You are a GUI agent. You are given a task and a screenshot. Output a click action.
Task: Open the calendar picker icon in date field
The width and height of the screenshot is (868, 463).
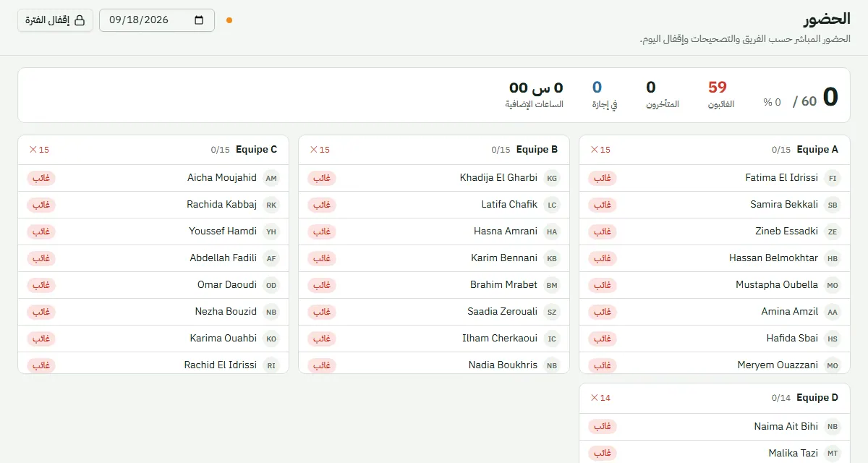[x=200, y=20]
